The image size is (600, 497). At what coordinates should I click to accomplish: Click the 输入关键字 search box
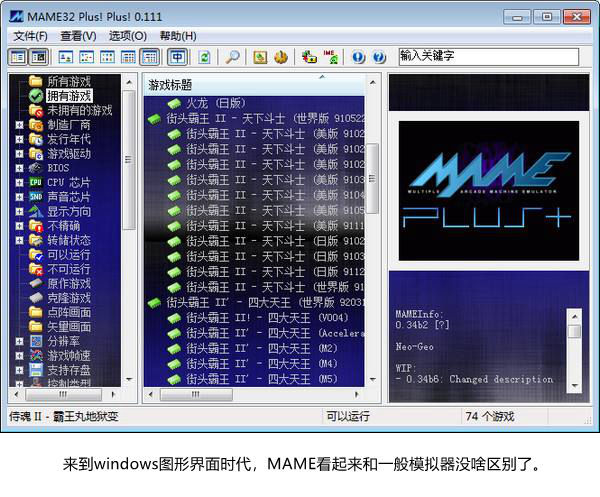(489, 57)
